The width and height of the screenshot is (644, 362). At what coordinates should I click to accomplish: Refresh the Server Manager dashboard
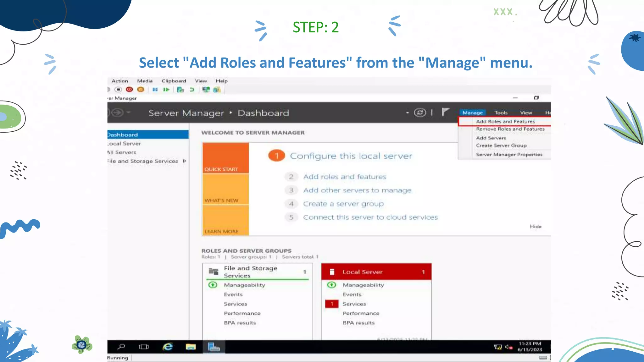(x=420, y=112)
